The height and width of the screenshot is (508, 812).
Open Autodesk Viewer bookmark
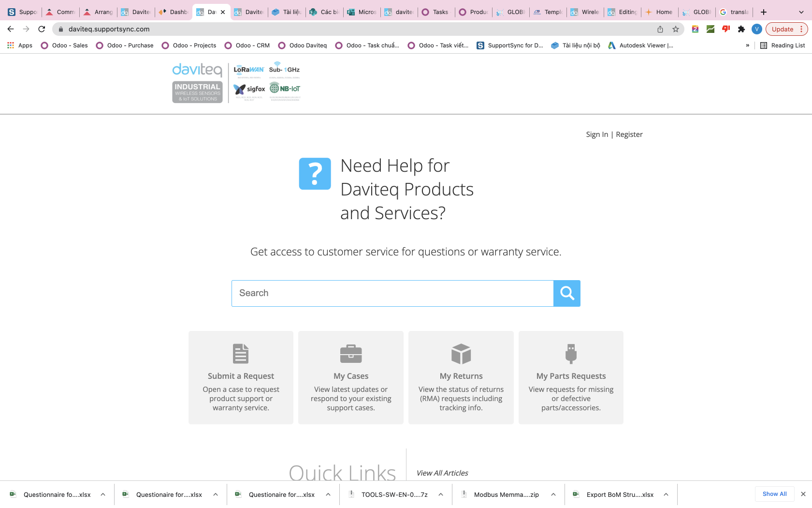point(640,45)
